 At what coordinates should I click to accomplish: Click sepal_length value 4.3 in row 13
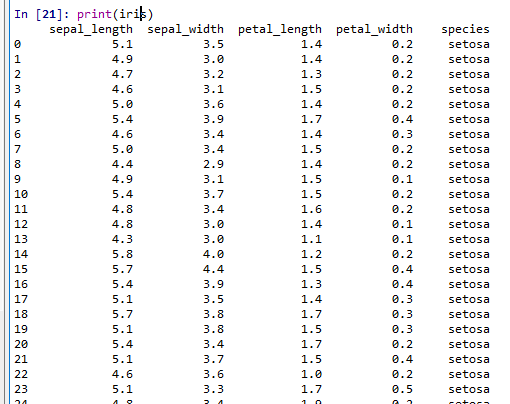(122, 239)
